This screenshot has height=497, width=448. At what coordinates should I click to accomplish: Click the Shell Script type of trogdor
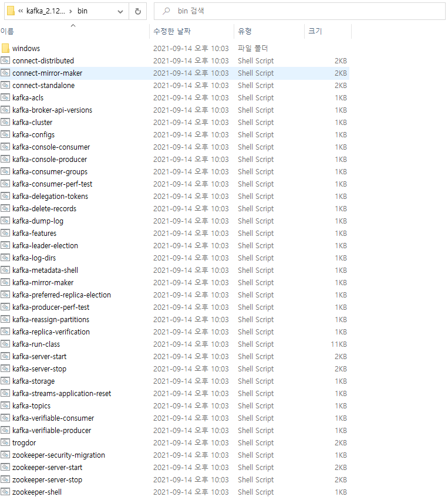(x=256, y=443)
